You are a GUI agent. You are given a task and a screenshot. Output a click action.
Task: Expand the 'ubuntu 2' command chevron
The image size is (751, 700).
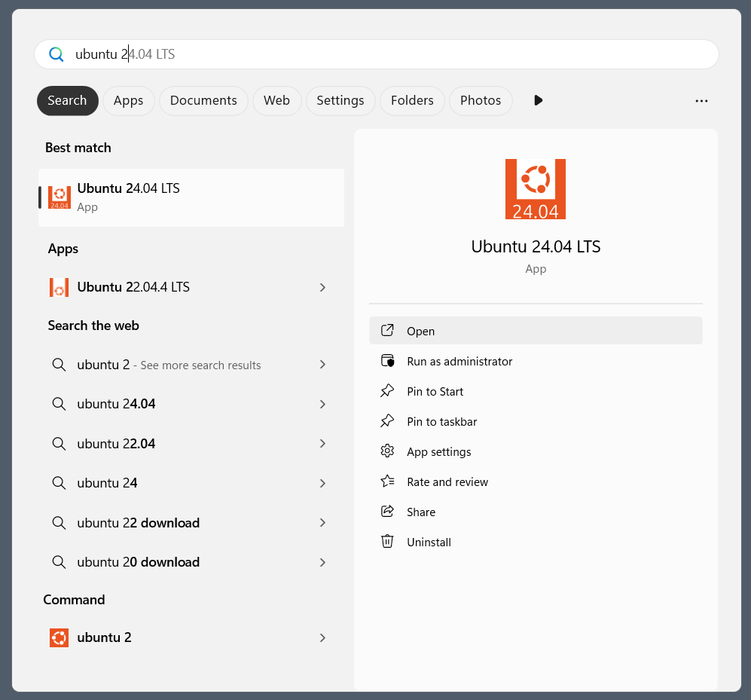[323, 637]
